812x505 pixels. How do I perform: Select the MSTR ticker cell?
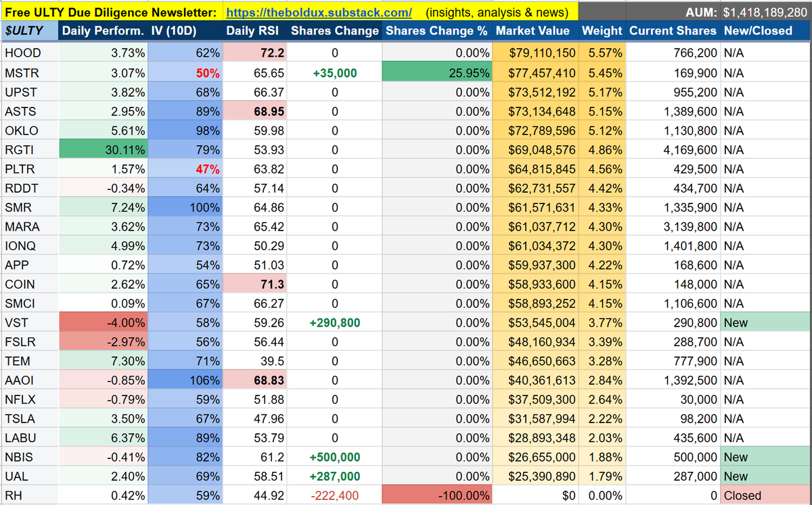(x=29, y=72)
